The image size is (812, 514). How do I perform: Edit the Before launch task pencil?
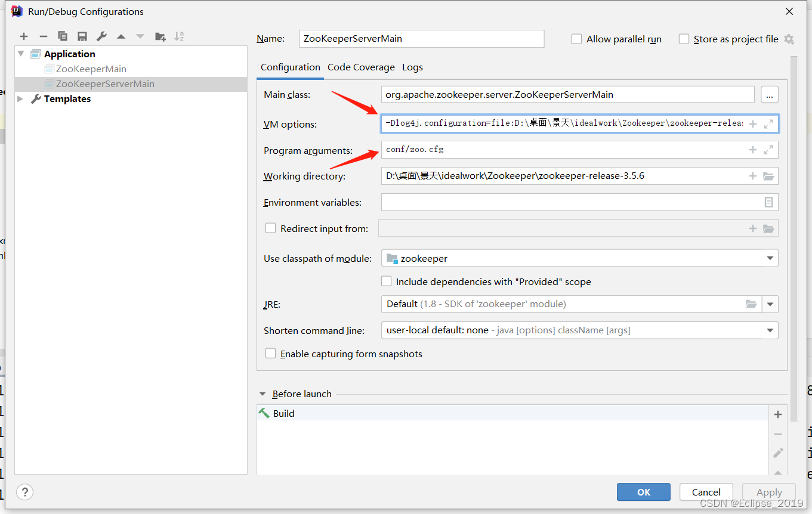click(778, 453)
